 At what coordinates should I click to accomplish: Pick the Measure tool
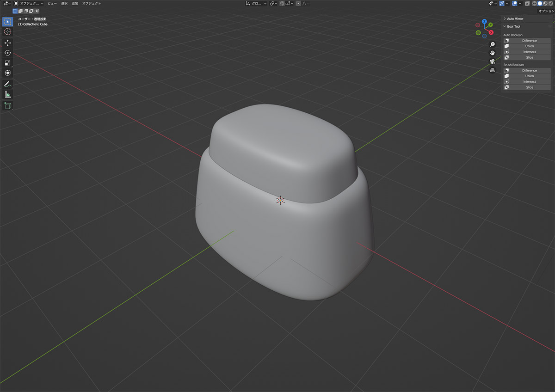click(x=7, y=94)
